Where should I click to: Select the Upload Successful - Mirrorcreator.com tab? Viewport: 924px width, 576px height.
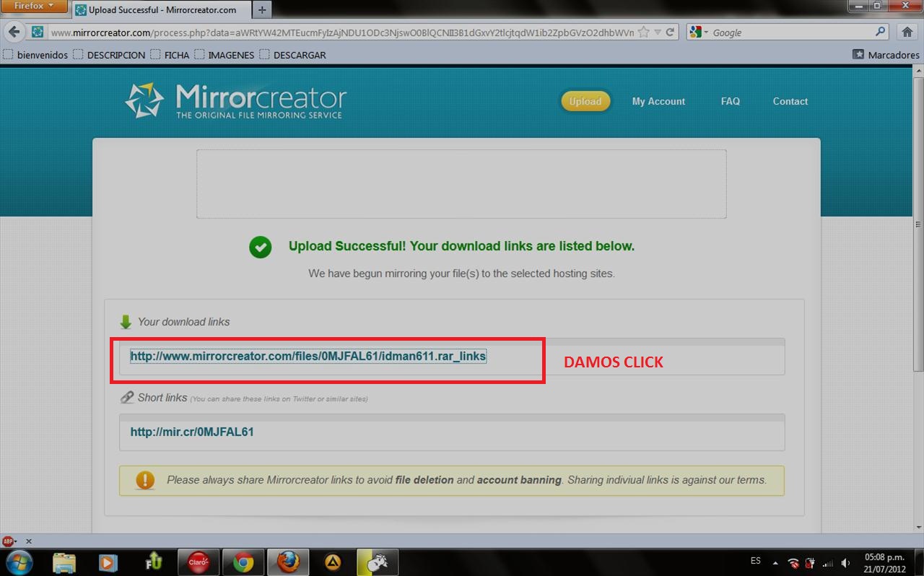coord(161,10)
